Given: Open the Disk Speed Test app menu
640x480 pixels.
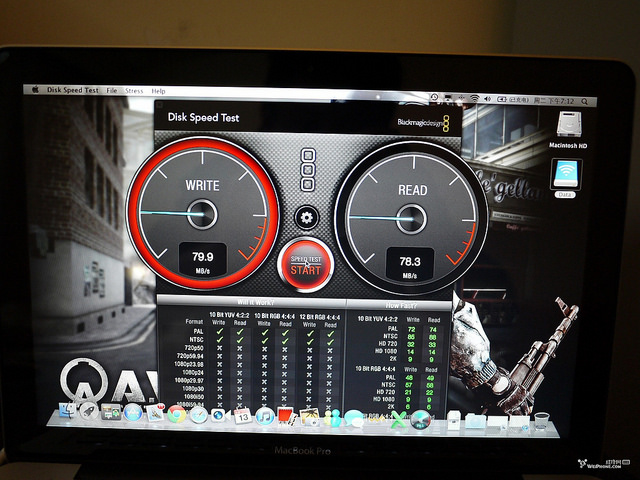Looking at the screenshot, I should click(73, 90).
